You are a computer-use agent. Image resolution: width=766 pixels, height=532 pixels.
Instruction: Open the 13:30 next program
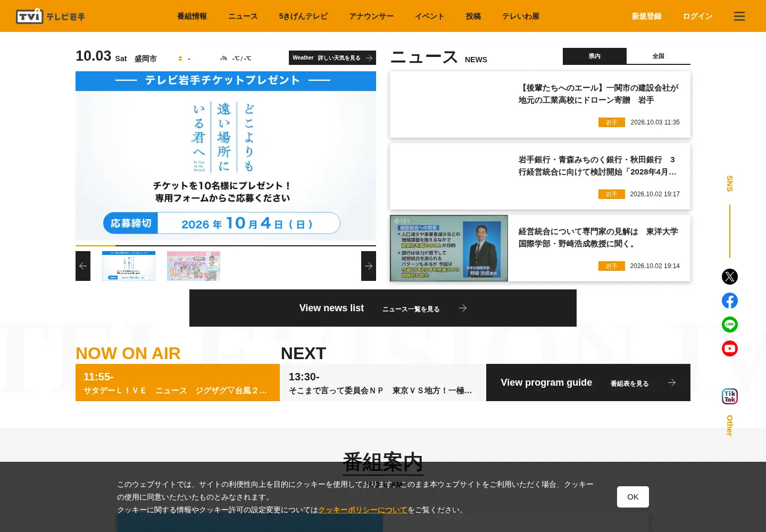383,383
